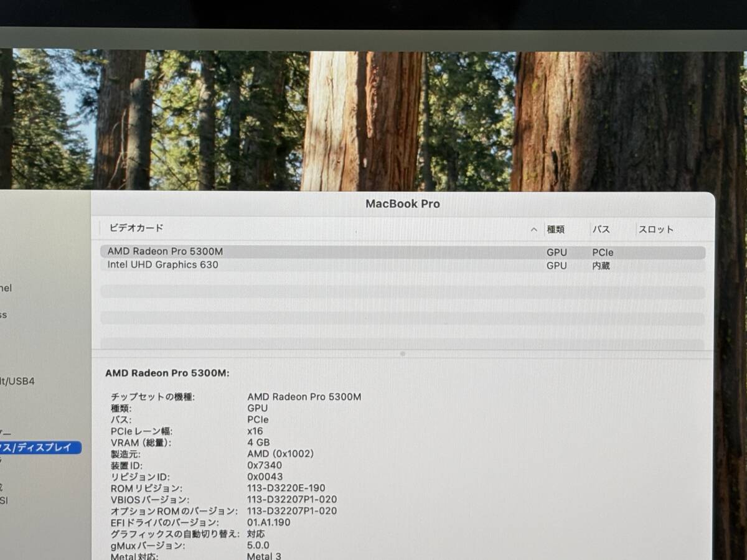Image resolution: width=747 pixels, height=560 pixels.
Task: Click the PCIeレーン幅 label
Action: [142, 431]
